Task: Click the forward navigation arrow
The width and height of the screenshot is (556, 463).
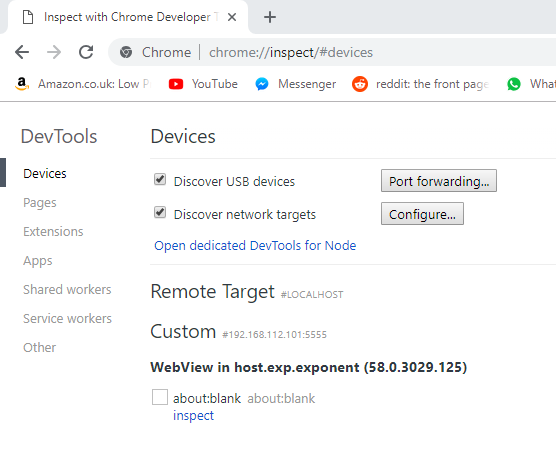Action: coord(54,52)
